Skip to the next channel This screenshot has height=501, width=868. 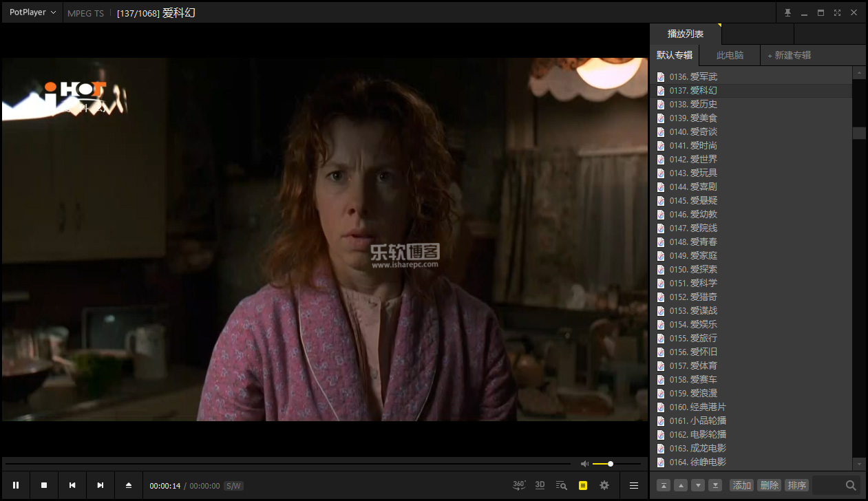coord(100,485)
